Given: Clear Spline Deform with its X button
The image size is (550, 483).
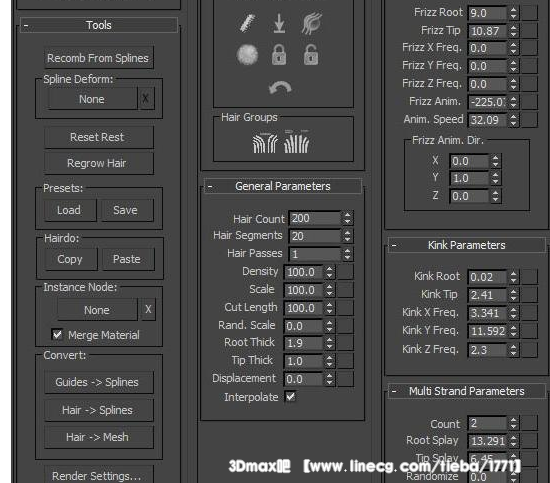Looking at the screenshot, I should pos(146,99).
